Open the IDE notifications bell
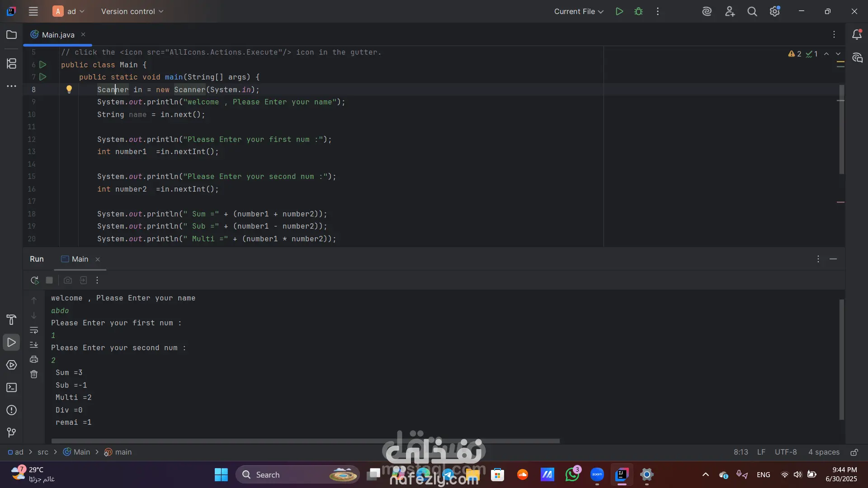 pyautogui.click(x=857, y=34)
